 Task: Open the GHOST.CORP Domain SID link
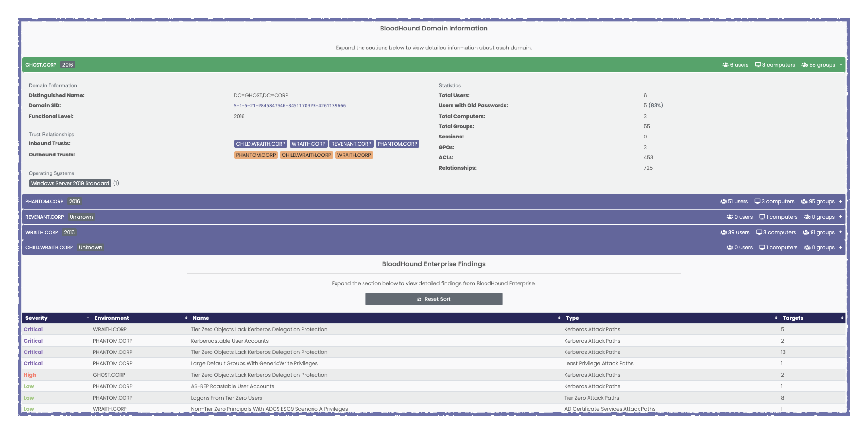pyautogui.click(x=290, y=106)
